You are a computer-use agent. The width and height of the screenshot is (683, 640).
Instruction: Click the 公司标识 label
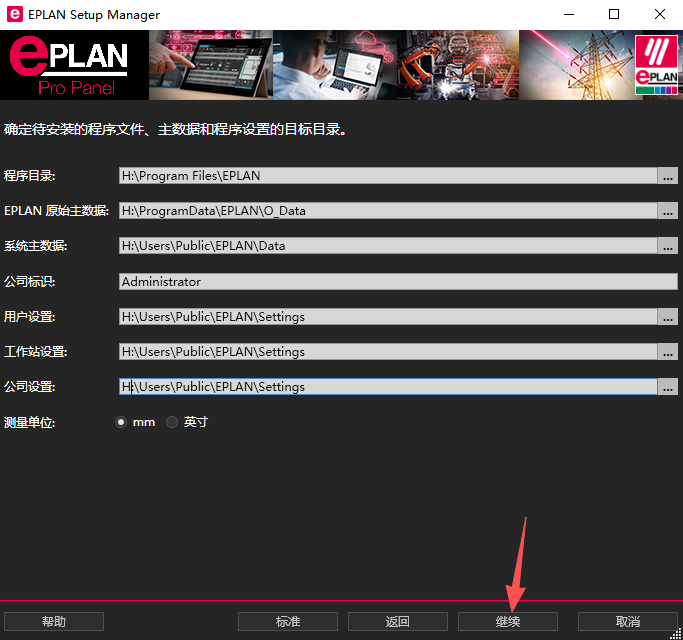coord(30,282)
